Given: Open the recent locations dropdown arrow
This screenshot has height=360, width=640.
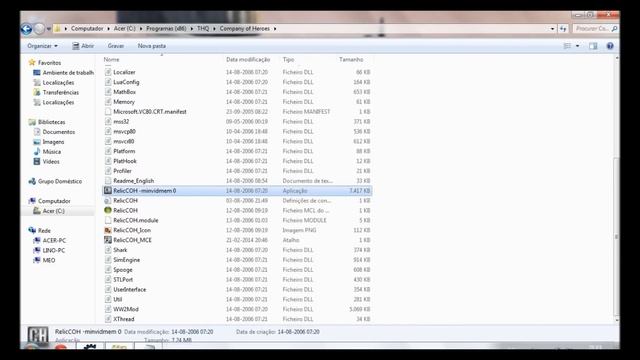Looking at the screenshot, I should click(49, 29).
